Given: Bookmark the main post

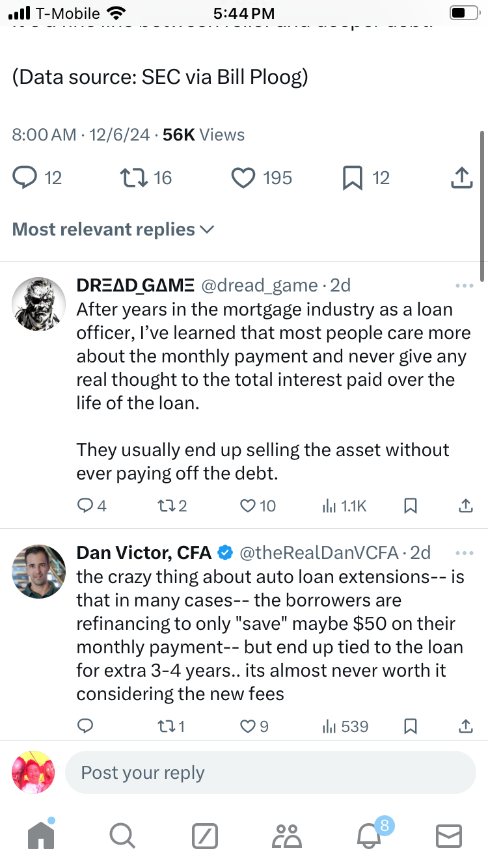Looking at the screenshot, I should [352, 178].
